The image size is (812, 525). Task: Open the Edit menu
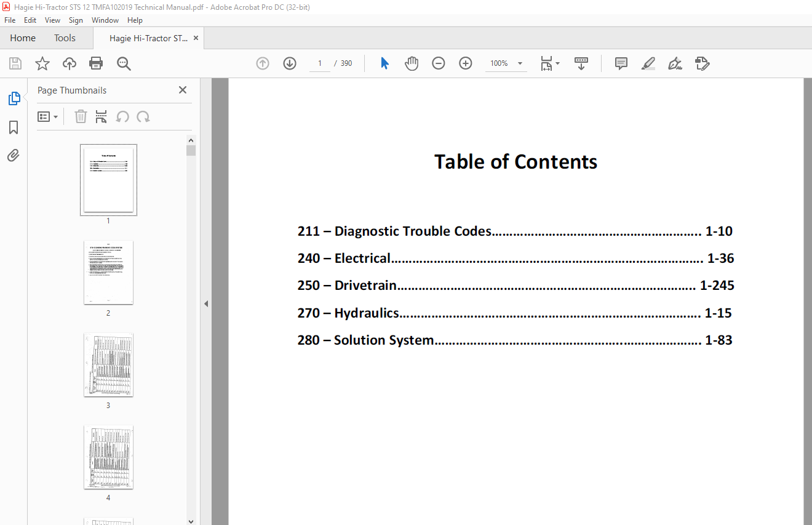point(30,20)
